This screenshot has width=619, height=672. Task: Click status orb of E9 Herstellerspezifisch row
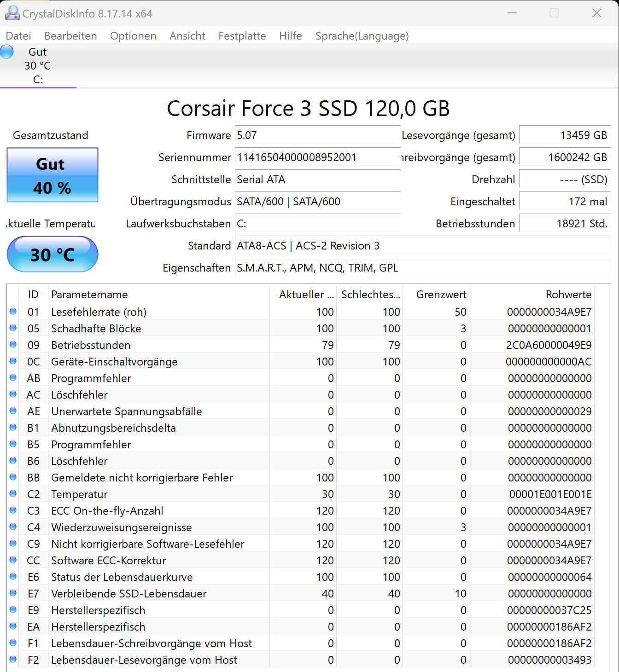coord(13,609)
